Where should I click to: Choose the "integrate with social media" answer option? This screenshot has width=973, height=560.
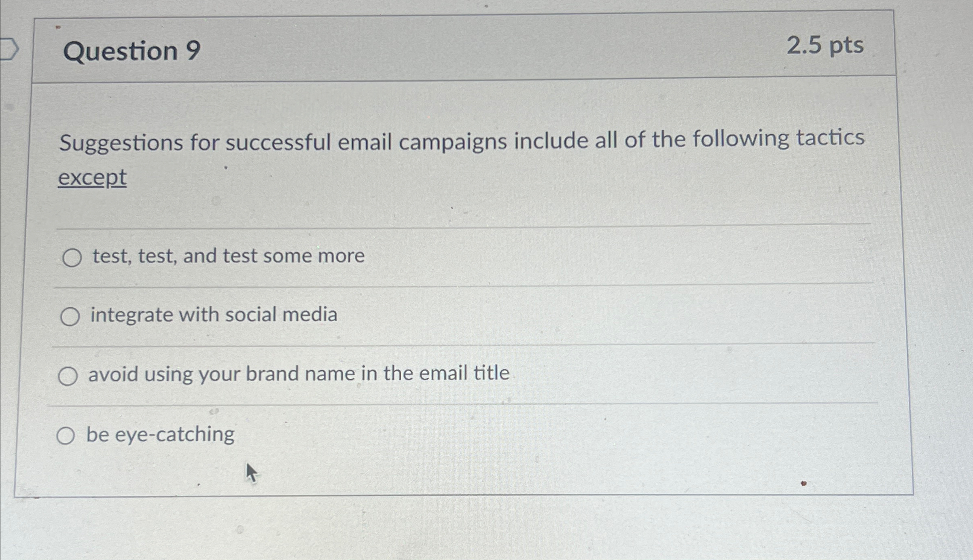[x=214, y=315]
